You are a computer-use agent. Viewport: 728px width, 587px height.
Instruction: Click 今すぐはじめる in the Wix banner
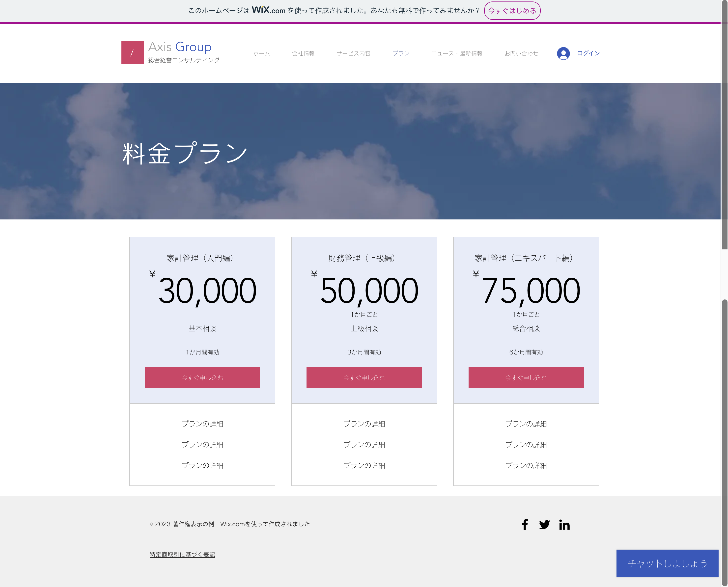coord(512,10)
